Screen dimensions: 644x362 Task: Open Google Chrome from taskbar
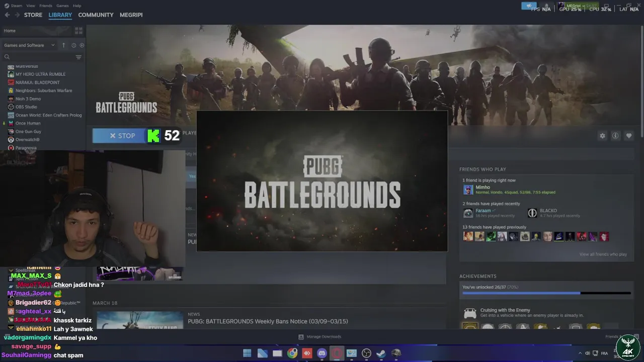[292, 353]
